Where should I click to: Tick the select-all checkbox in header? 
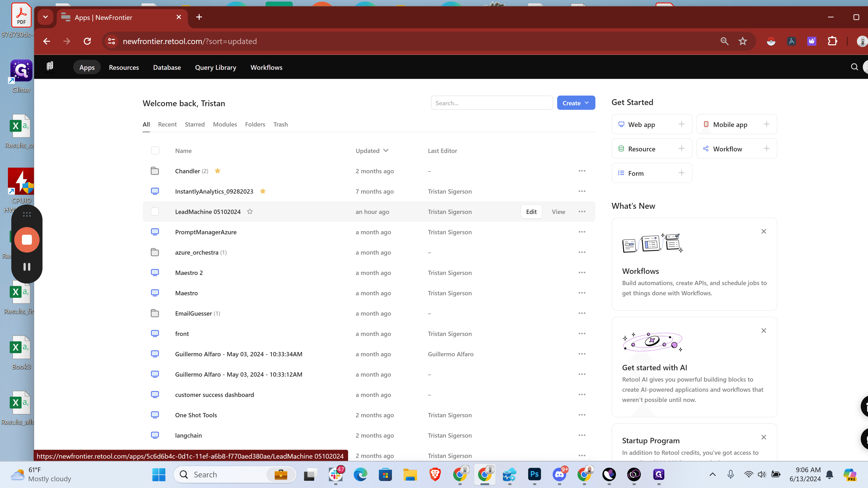click(155, 150)
